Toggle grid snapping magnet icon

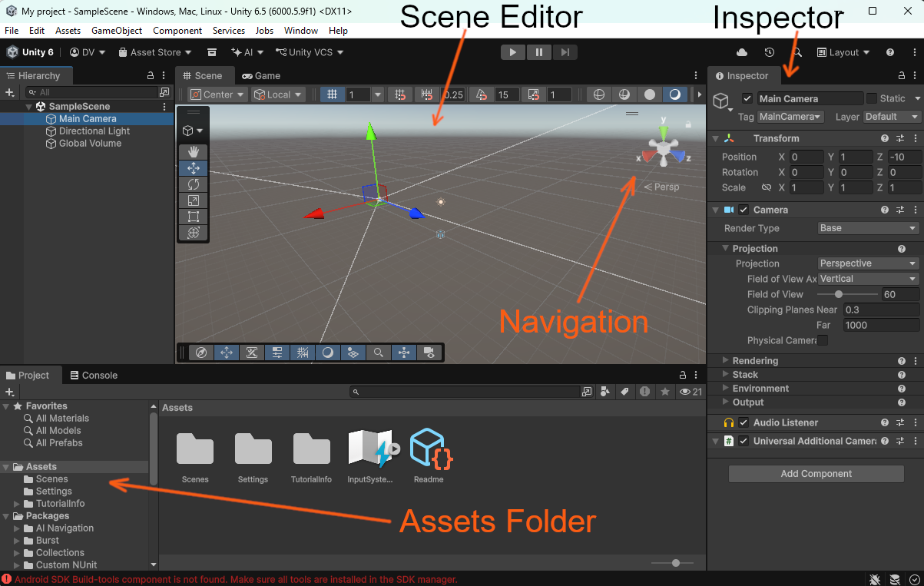click(x=400, y=94)
